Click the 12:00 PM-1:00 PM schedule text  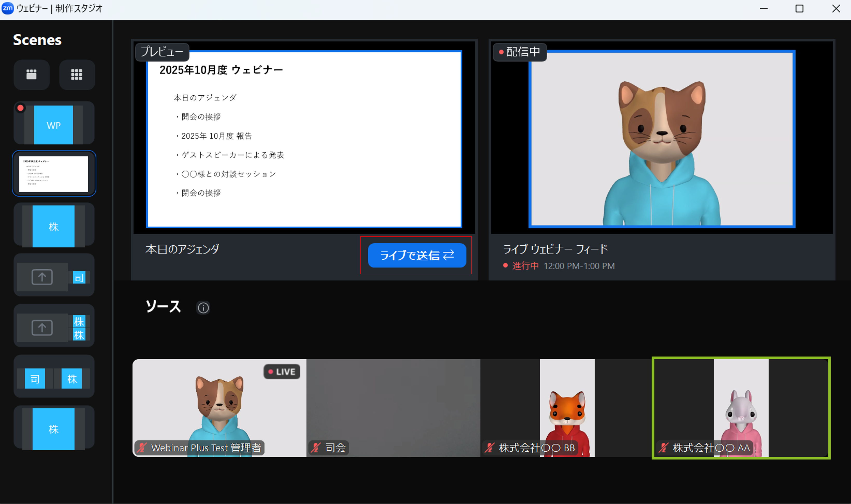pos(579,266)
